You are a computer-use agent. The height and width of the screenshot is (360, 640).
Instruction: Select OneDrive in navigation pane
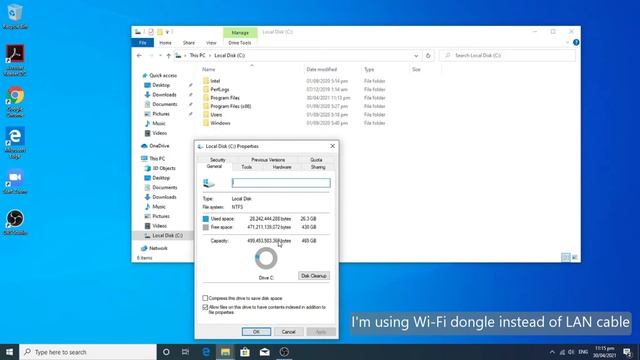pos(159,146)
